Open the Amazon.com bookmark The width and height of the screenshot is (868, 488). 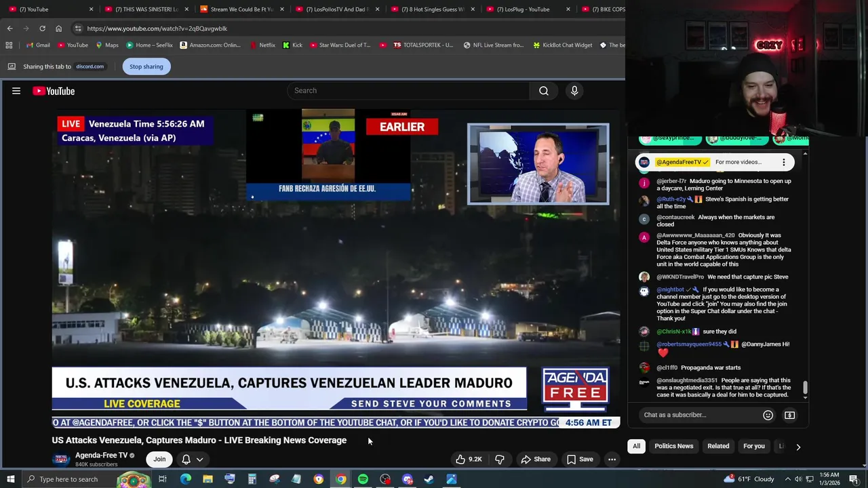pyautogui.click(x=210, y=45)
